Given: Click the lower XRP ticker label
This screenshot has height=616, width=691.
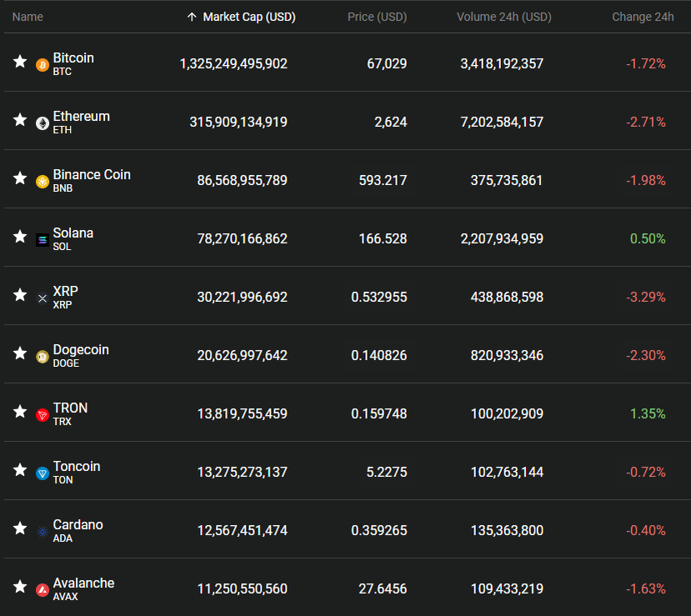Looking at the screenshot, I should tap(63, 305).
